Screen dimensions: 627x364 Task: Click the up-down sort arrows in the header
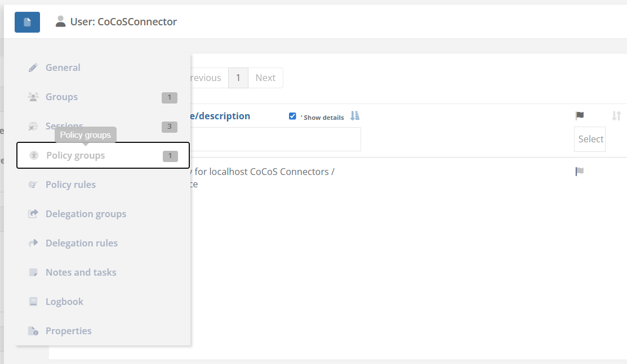616,116
